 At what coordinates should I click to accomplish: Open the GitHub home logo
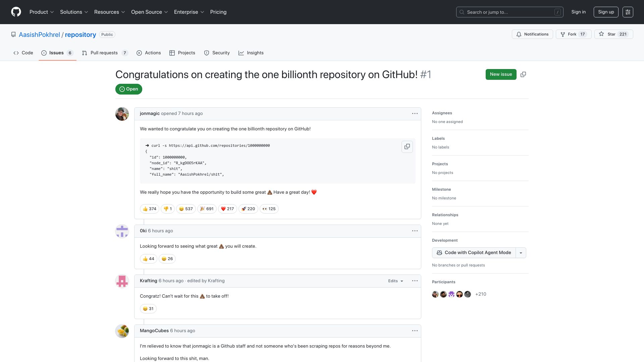[x=16, y=12]
